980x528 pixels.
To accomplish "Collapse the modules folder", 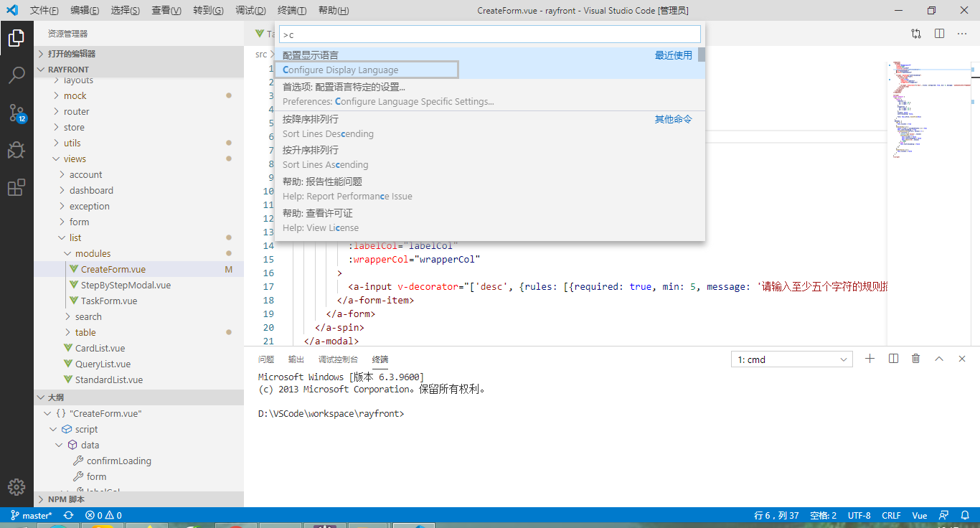I will [138, 253].
